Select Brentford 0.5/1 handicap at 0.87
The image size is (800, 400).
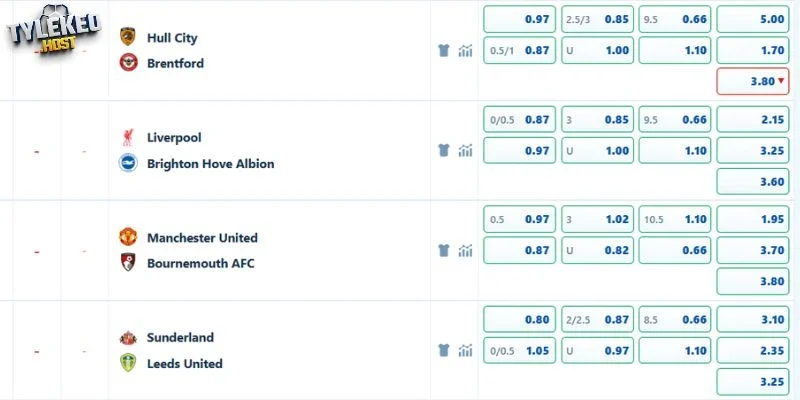click(x=519, y=51)
